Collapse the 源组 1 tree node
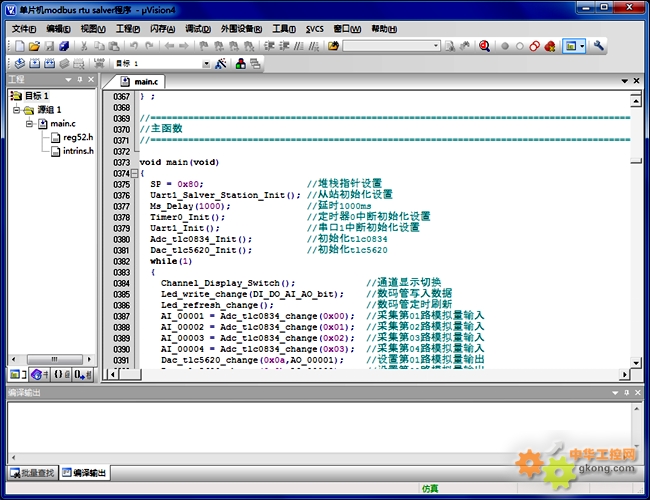Image resolution: width=650 pixels, height=500 pixels. click(x=17, y=110)
